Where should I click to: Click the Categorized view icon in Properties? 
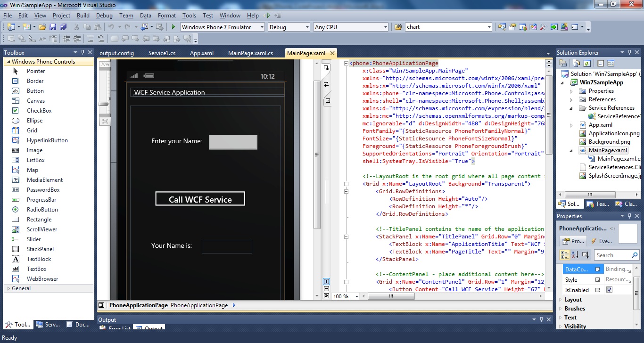pyautogui.click(x=564, y=255)
